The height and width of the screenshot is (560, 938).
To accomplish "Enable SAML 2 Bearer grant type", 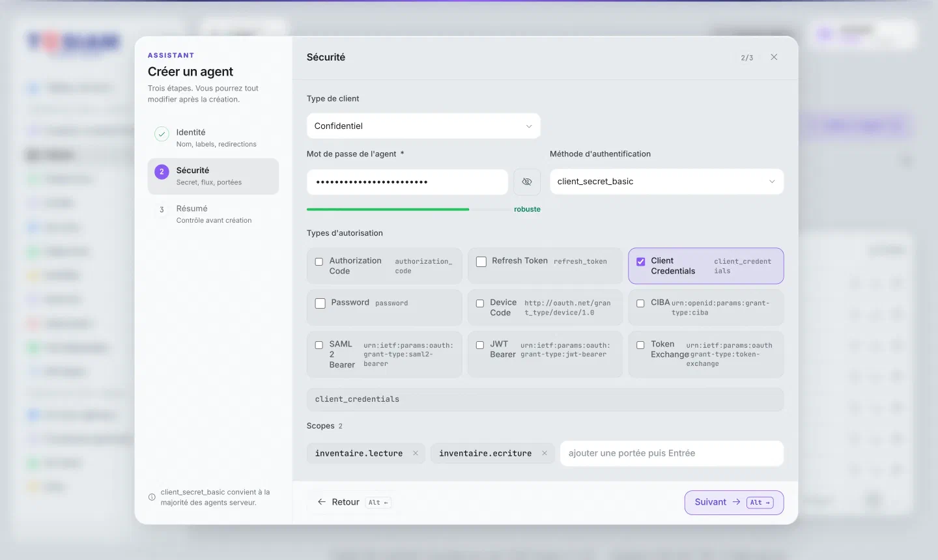I will coord(319,345).
